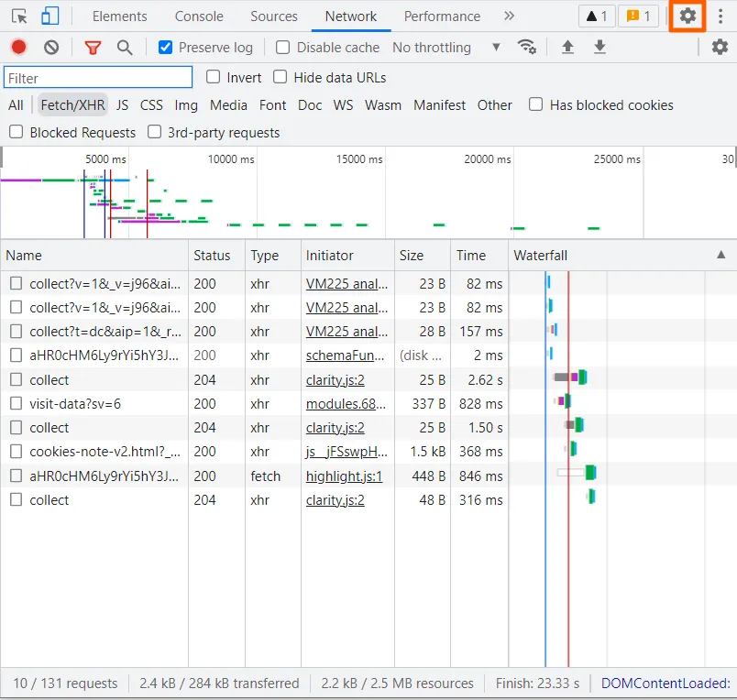Screen dimensions: 737x700
Task: Export HAR file download arrow
Action: [599, 47]
